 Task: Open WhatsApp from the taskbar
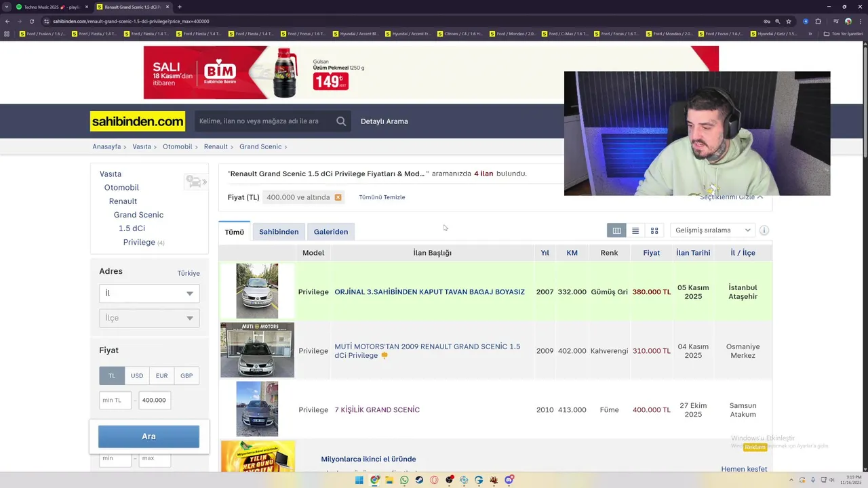pos(404,480)
